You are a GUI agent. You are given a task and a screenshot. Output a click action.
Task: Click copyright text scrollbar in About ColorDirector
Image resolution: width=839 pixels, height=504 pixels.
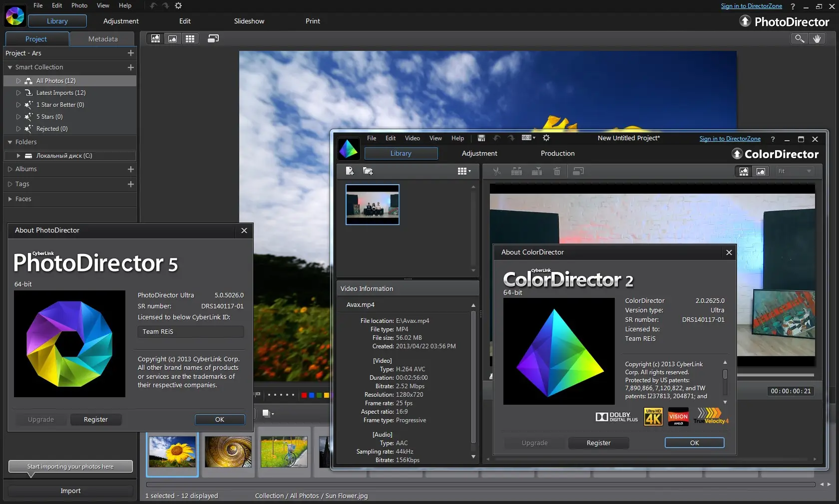[725, 374]
